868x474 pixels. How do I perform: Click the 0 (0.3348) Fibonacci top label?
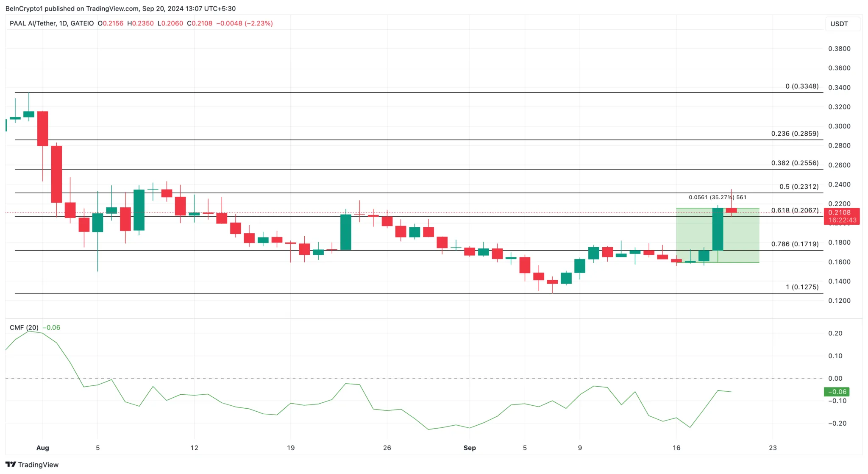(802, 86)
